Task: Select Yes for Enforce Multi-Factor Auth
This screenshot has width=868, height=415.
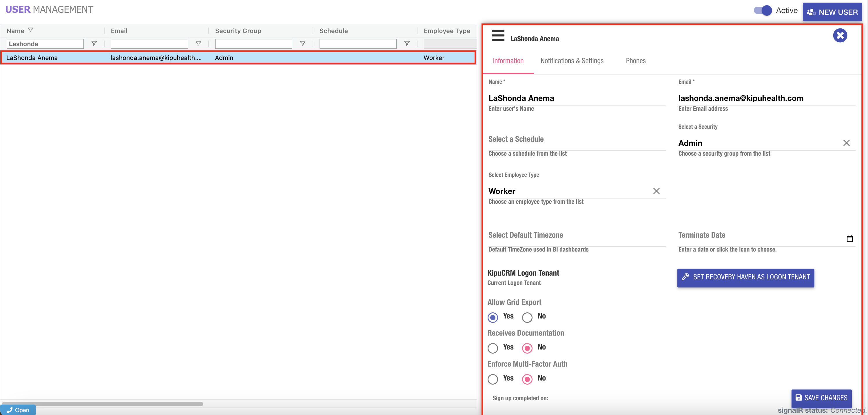Action: [493, 379]
